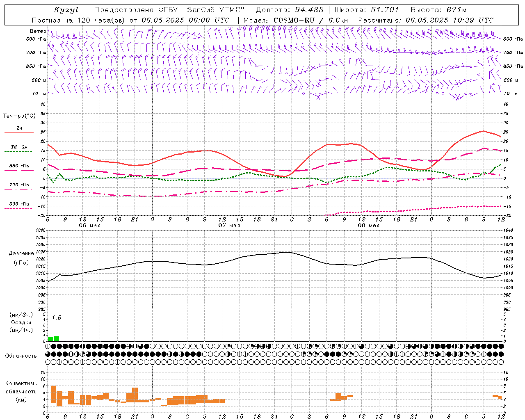Select the Облачность cloud cover label
This screenshot has height=420, width=525.
click(21, 356)
